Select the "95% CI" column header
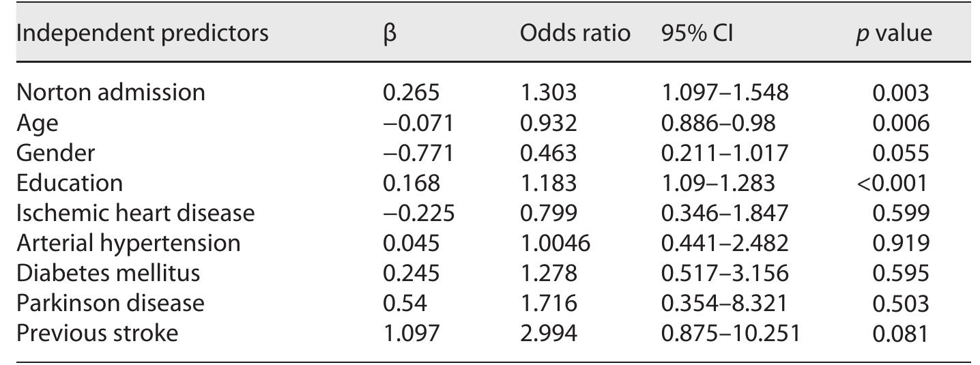 (697, 33)
